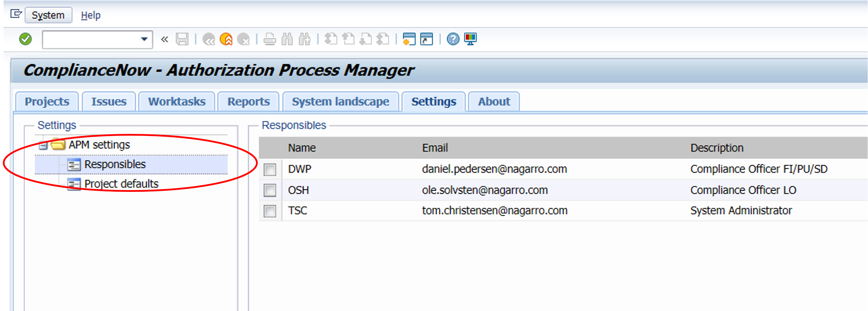Click the Project defaults node icon

[x=74, y=184]
